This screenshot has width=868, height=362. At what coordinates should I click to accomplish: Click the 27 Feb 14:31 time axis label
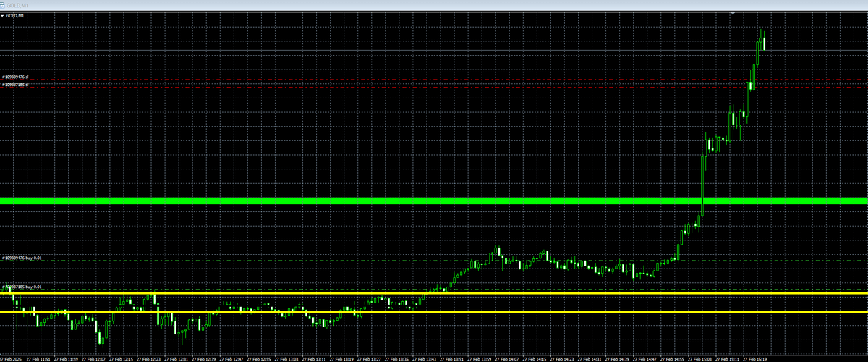(x=590, y=358)
